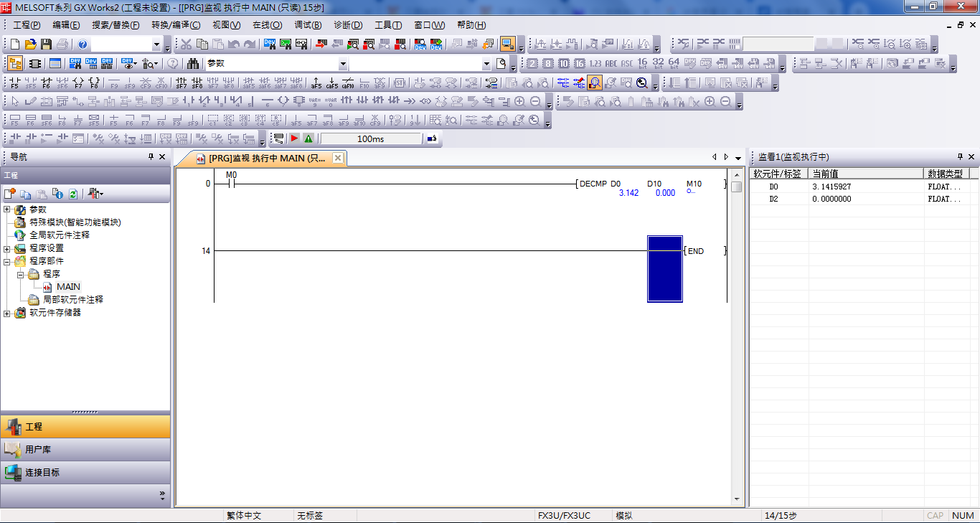980x523 pixels.
Task: Open the 参数 dropdown list
Action: click(343, 64)
